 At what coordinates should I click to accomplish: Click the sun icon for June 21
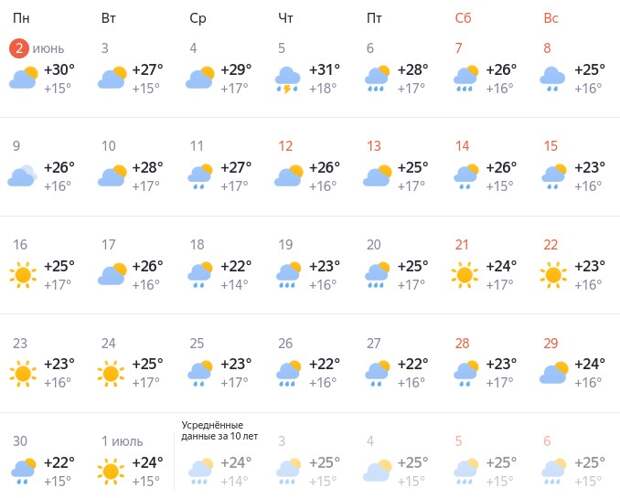pyautogui.click(x=465, y=275)
